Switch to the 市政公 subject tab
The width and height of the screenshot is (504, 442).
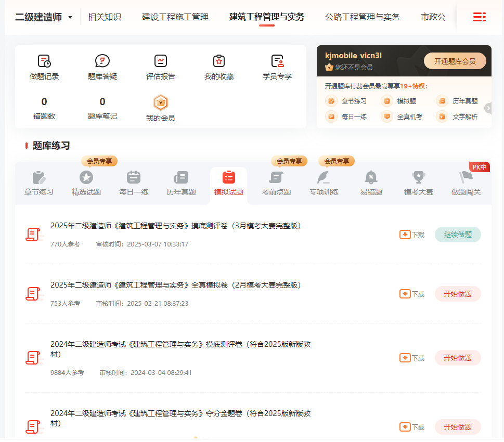pyautogui.click(x=433, y=17)
